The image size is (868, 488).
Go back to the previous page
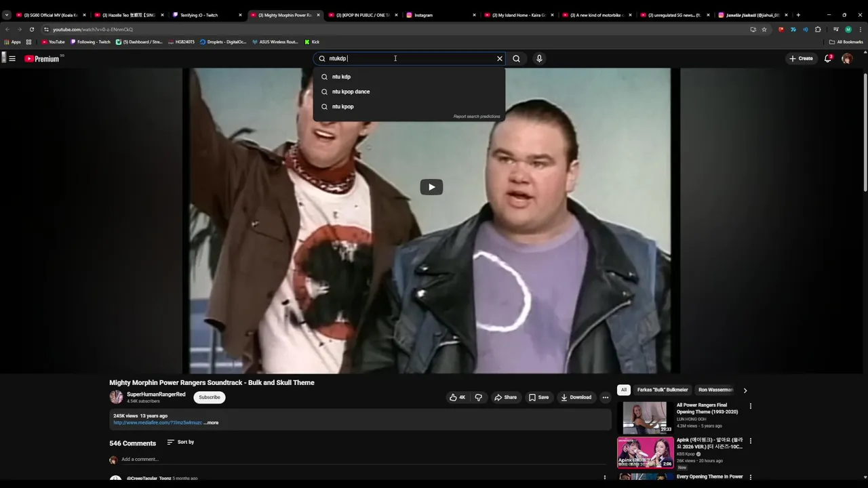tap(7, 29)
